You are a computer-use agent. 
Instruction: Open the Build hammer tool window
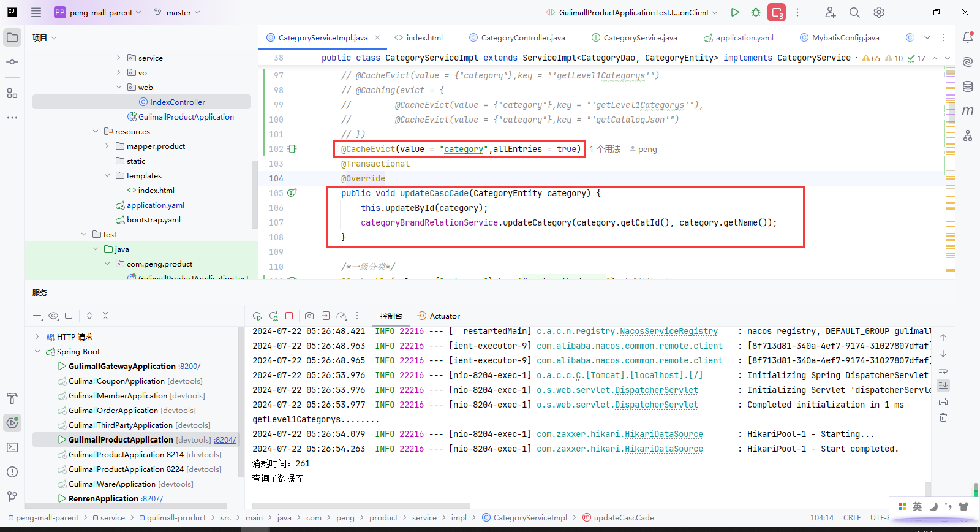[12, 398]
